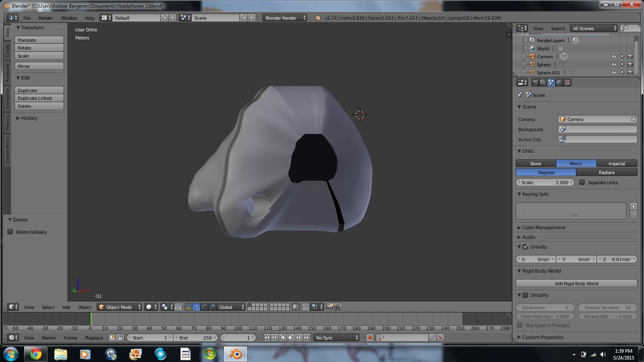Switch angle units to Radians

point(607,172)
